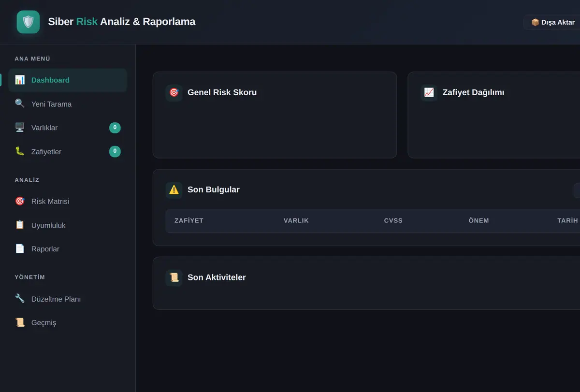Go to Yeni Tarama page
Image resolution: width=580 pixels, height=392 pixels.
[x=68, y=104]
